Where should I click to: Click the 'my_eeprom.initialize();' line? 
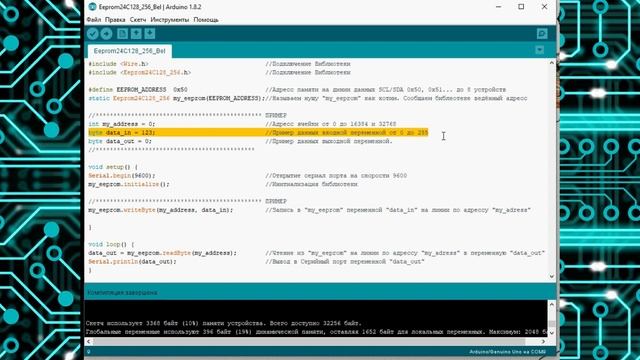click(x=129, y=184)
